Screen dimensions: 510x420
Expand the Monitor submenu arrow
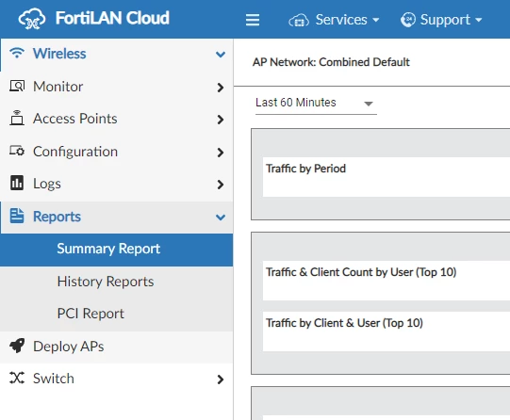click(x=221, y=87)
